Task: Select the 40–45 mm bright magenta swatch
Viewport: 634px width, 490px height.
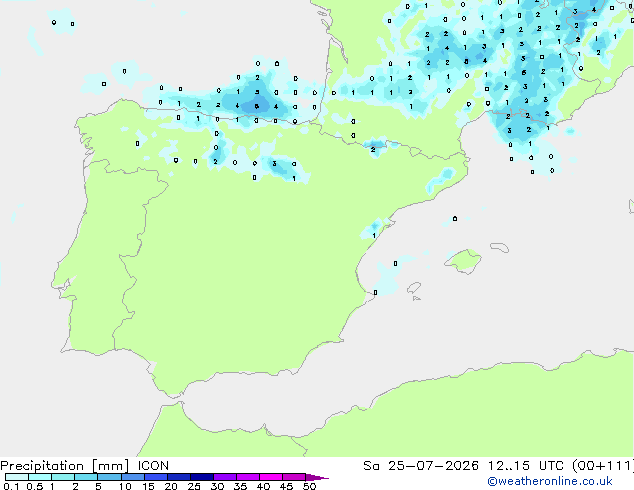Action: (271, 477)
